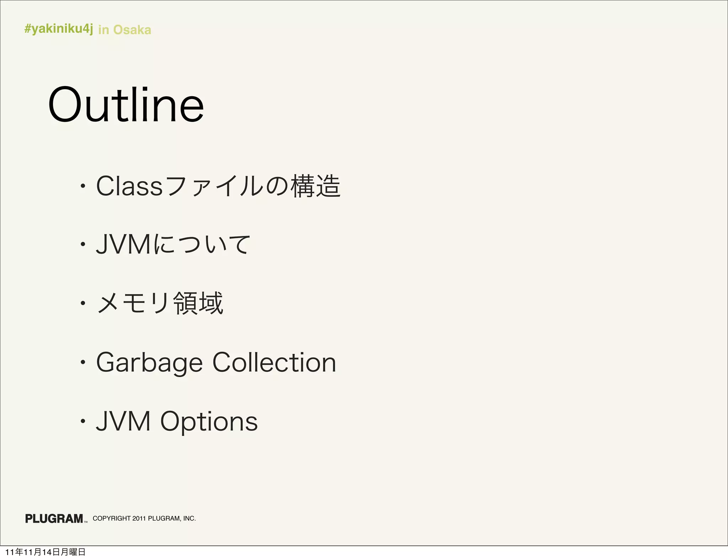Select the 'メモリ領域' bullet text
Image resolution: width=728 pixels, height=560 pixels.
[160, 303]
